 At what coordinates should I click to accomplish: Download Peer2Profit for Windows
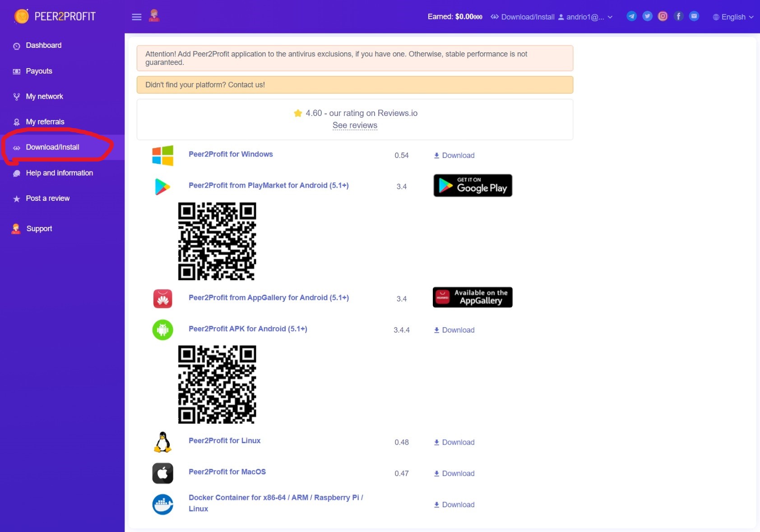[454, 156]
